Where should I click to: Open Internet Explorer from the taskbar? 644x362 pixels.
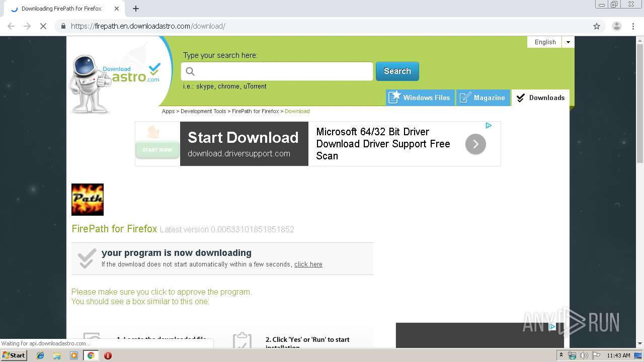[40, 355]
